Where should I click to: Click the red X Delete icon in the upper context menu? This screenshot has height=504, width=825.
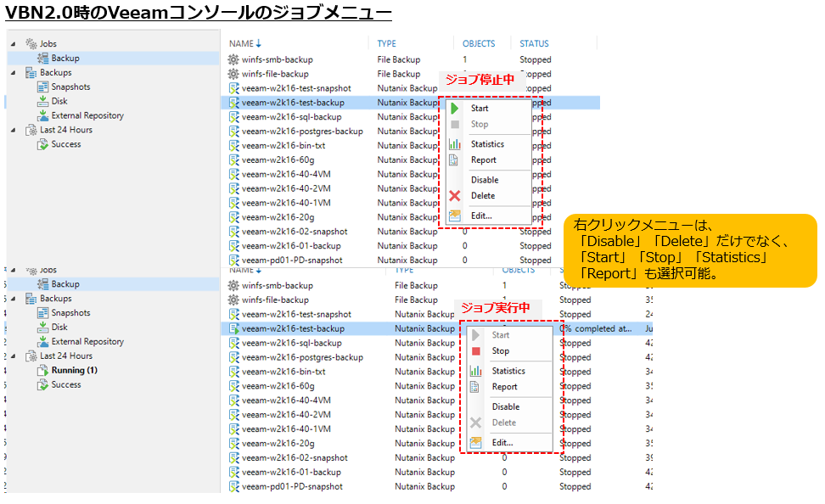[455, 196]
